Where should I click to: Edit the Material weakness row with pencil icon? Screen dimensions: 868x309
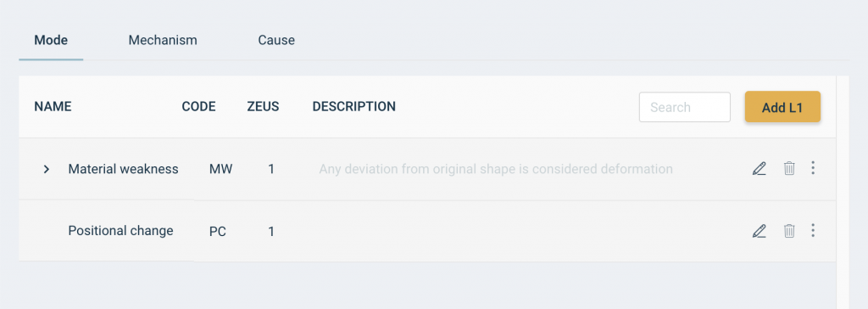(x=759, y=168)
